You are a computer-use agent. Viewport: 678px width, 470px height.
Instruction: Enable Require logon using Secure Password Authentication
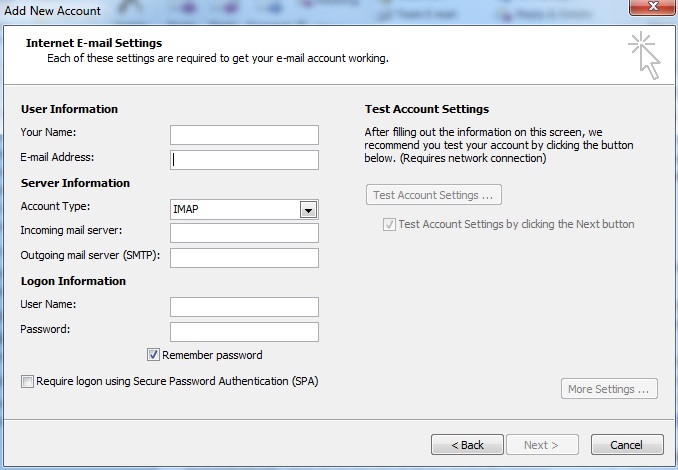(28, 381)
